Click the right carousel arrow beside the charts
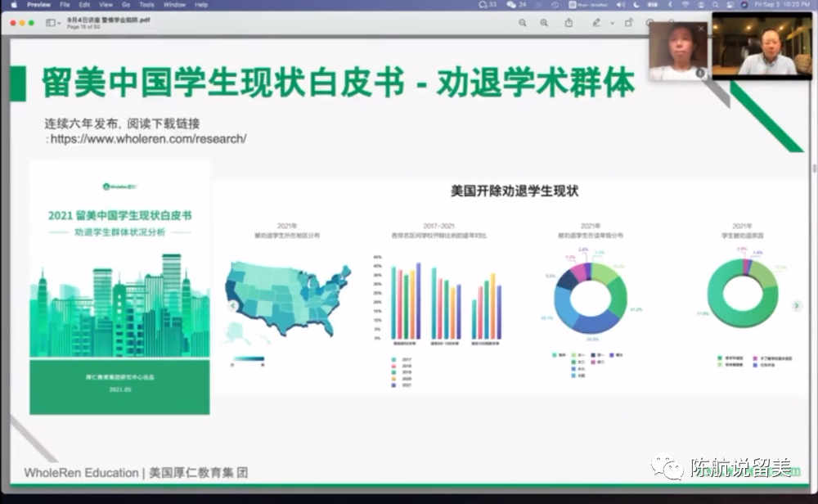 (x=797, y=305)
